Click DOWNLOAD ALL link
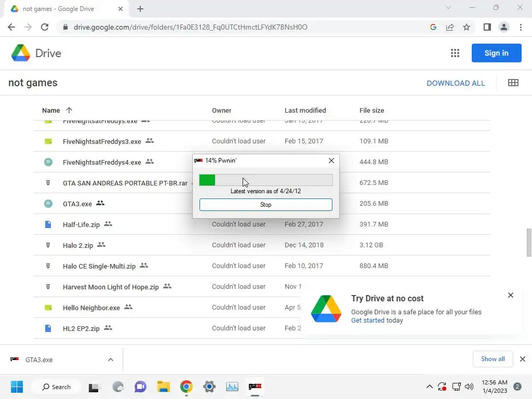 click(456, 83)
